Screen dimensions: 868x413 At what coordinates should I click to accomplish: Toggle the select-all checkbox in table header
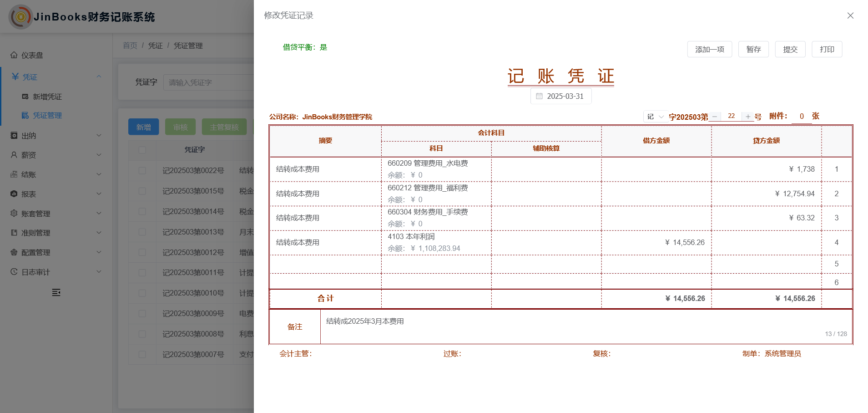pos(142,150)
